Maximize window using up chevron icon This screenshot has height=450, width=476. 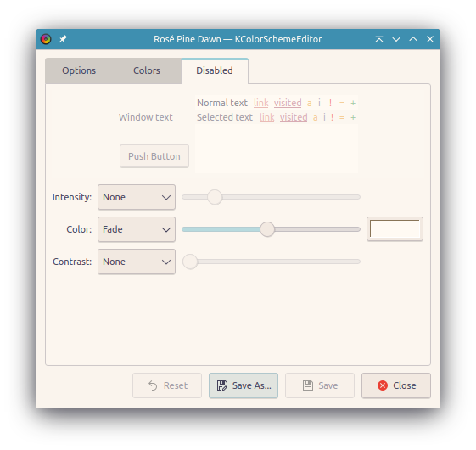[x=413, y=39]
